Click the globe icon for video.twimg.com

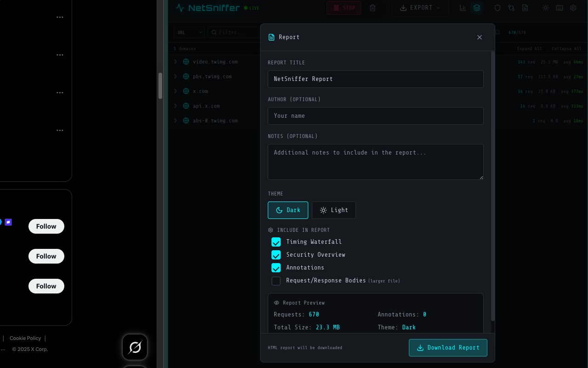pos(186,62)
